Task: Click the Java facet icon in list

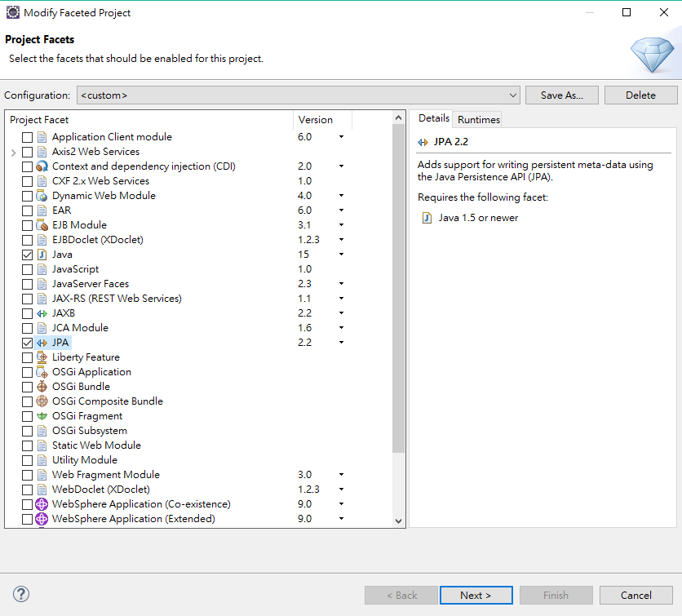Action: tap(42, 255)
